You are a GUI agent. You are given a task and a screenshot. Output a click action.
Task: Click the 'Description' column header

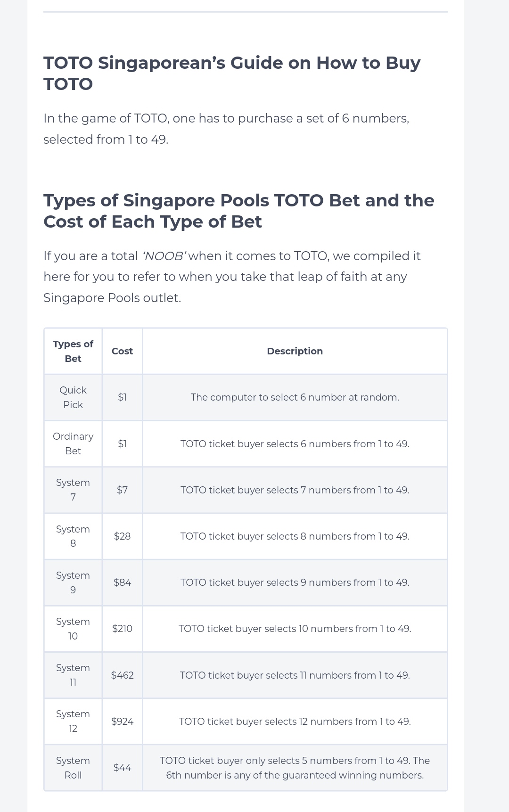295,351
